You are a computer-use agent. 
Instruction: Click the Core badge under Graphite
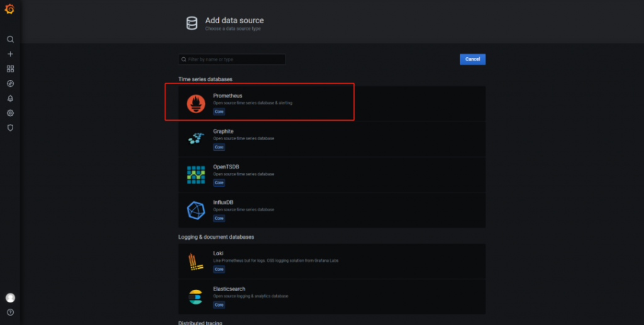click(x=219, y=147)
